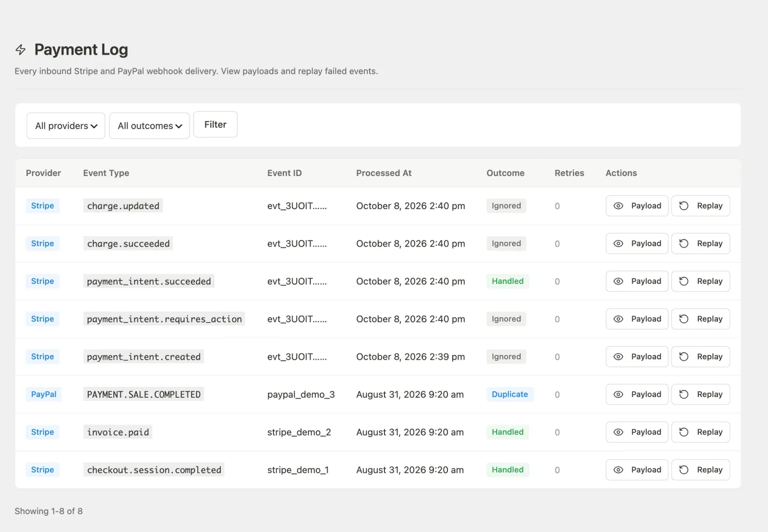Click the Handled badge for invoice.paid

(507, 432)
